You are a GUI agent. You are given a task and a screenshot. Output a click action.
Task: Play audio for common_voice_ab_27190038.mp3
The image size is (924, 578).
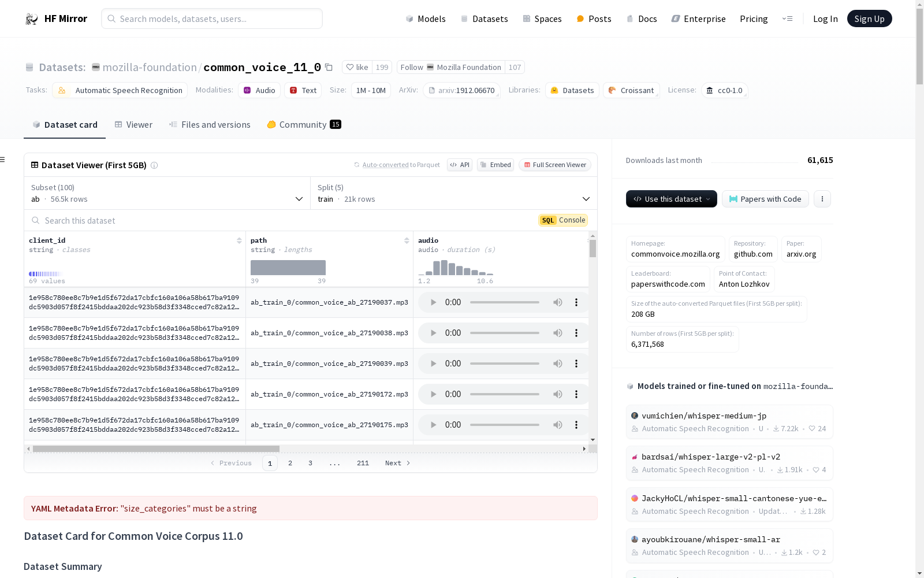click(433, 333)
